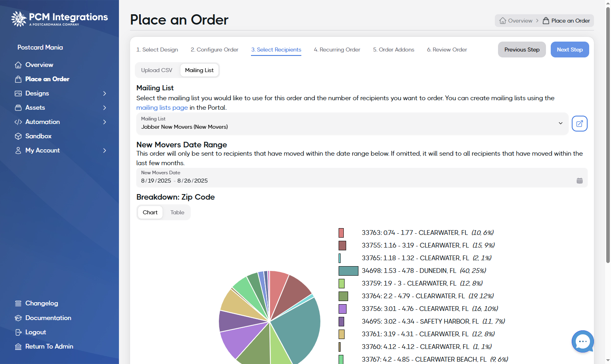Open the Mailing List dropdown
The image size is (611, 364).
tap(352, 124)
